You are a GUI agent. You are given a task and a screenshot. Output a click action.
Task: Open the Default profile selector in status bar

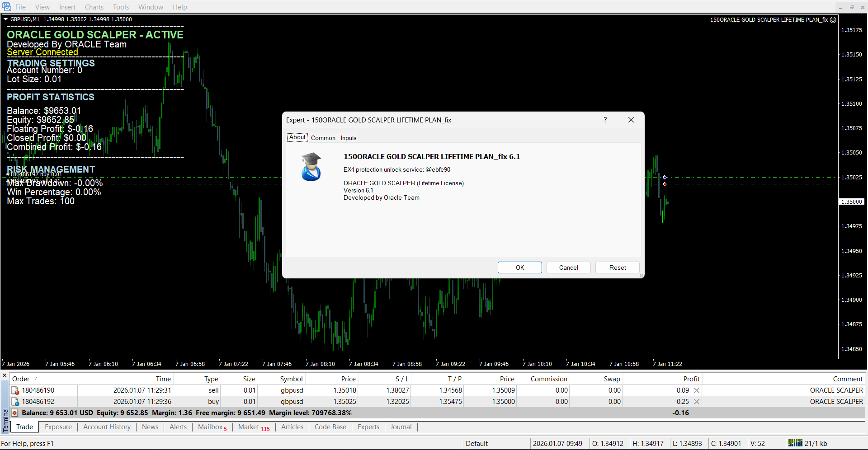click(x=476, y=443)
